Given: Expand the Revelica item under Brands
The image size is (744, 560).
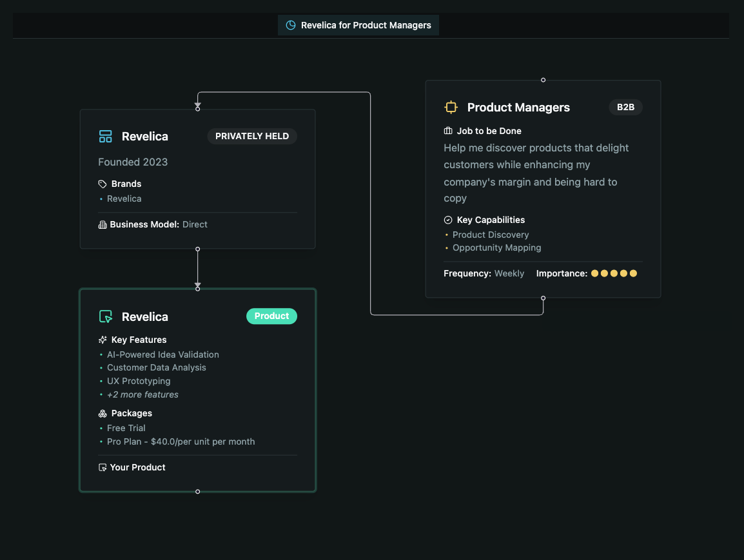Looking at the screenshot, I should point(124,198).
